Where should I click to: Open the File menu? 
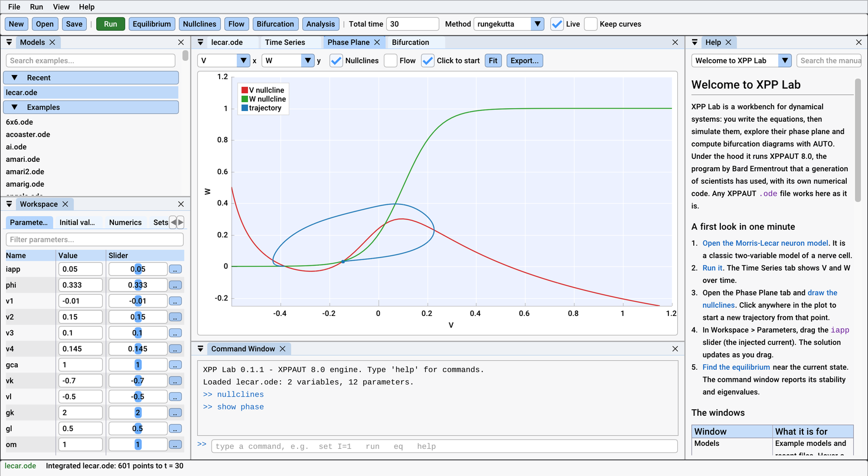click(14, 7)
